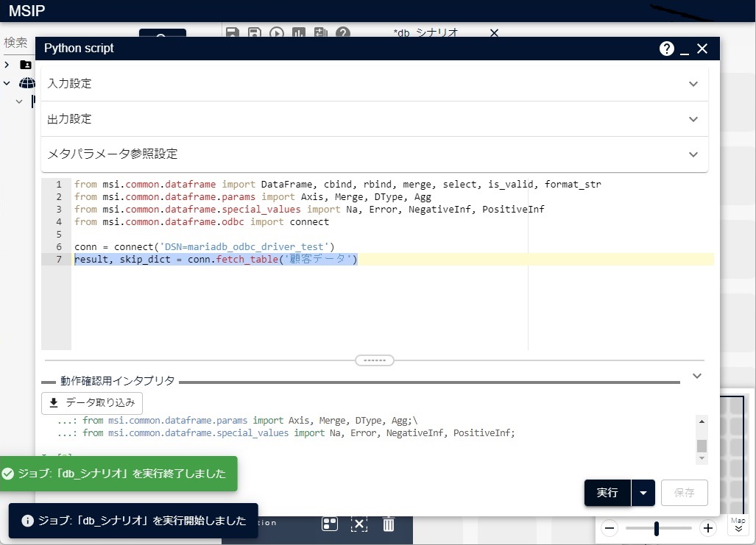Viewport: 756px width, 545px height.
Task: Collapse the globe tree node
Action: tap(7, 83)
